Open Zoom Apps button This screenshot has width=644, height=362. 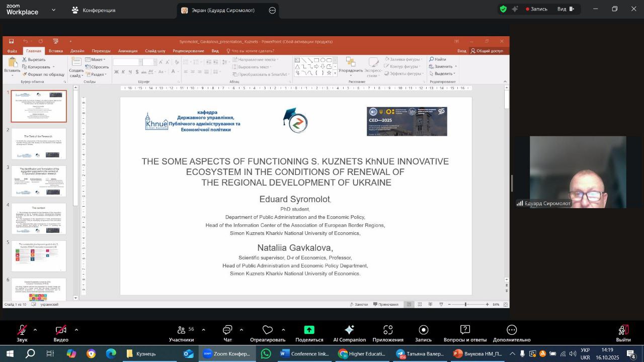[388, 334]
